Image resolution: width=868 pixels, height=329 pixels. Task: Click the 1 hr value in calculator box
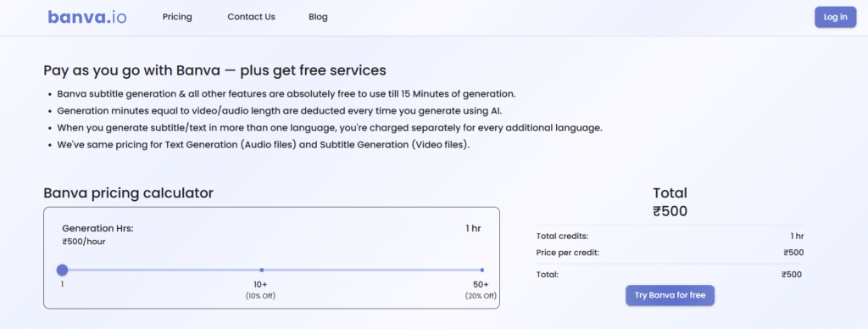(x=473, y=228)
